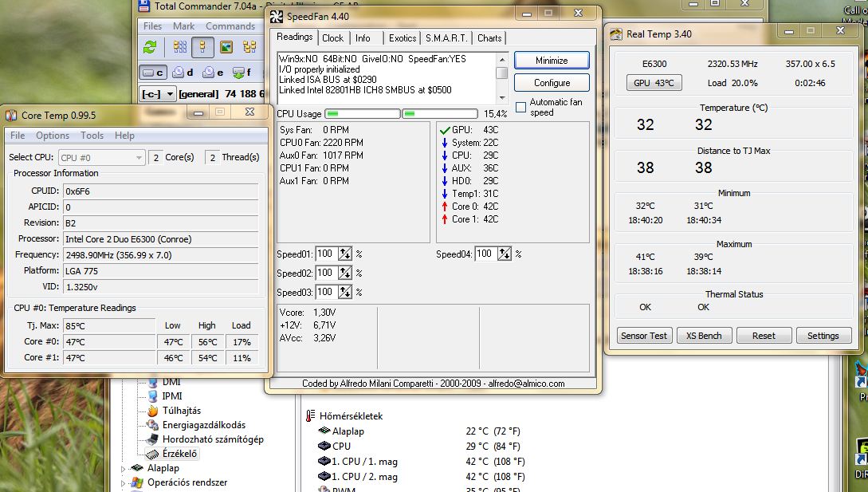Screen dimensions: 868x492
Task: Click the Minimize button in SpeedFan
Action: [x=552, y=61]
